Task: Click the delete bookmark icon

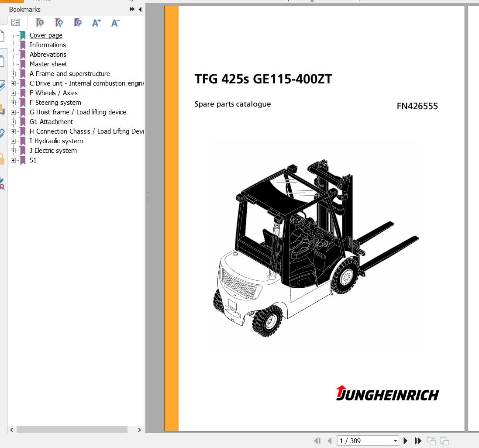Action: click(40, 23)
